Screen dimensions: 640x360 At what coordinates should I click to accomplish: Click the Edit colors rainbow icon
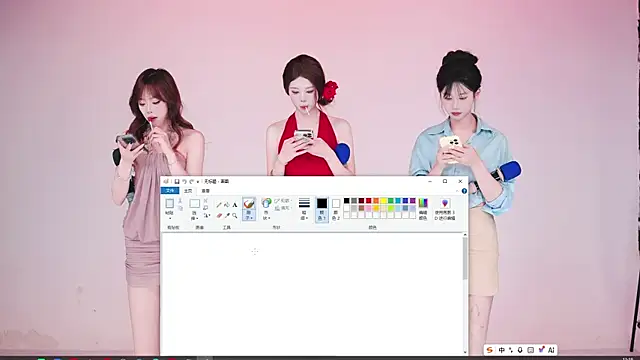pyautogui.click(x=423, y=203)
